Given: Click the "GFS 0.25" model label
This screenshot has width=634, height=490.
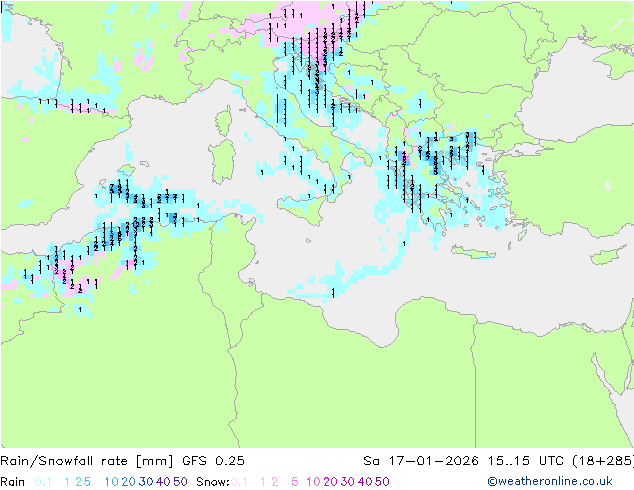Looking at the screenshot, I should (213, 461).
